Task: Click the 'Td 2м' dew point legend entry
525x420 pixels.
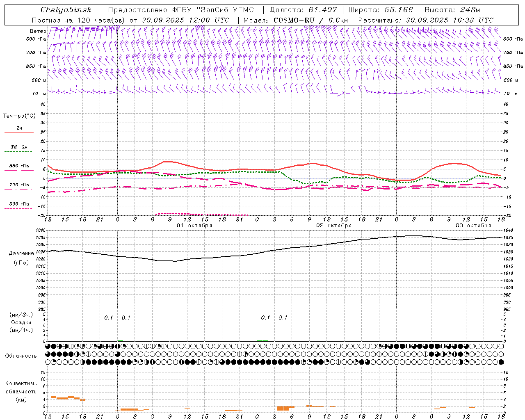Action: (x=19, y=147)
